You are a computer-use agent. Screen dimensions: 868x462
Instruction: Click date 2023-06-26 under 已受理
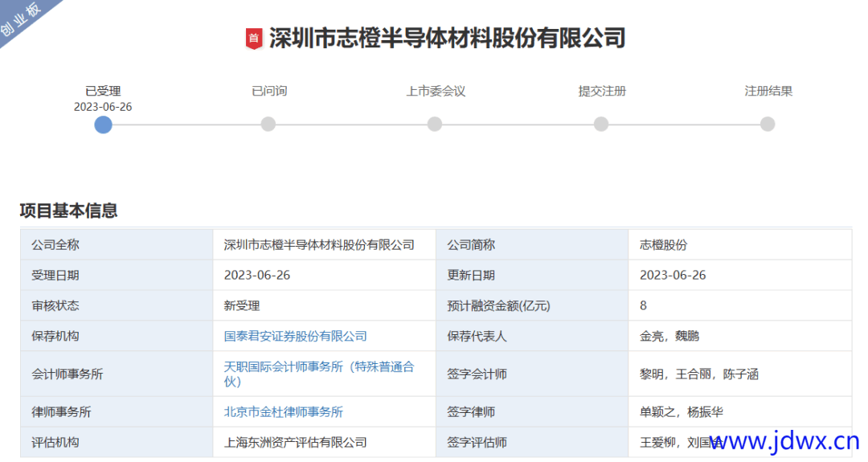click(103, 107)
